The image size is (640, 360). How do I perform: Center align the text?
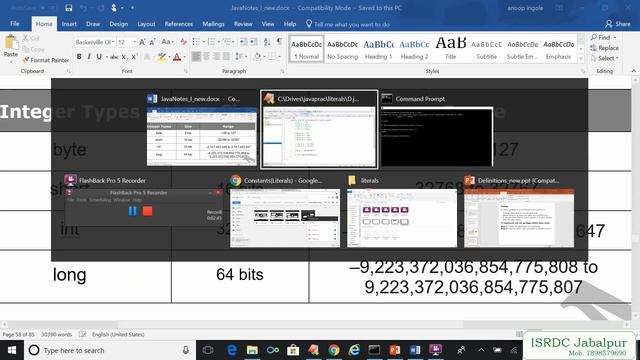207,56
